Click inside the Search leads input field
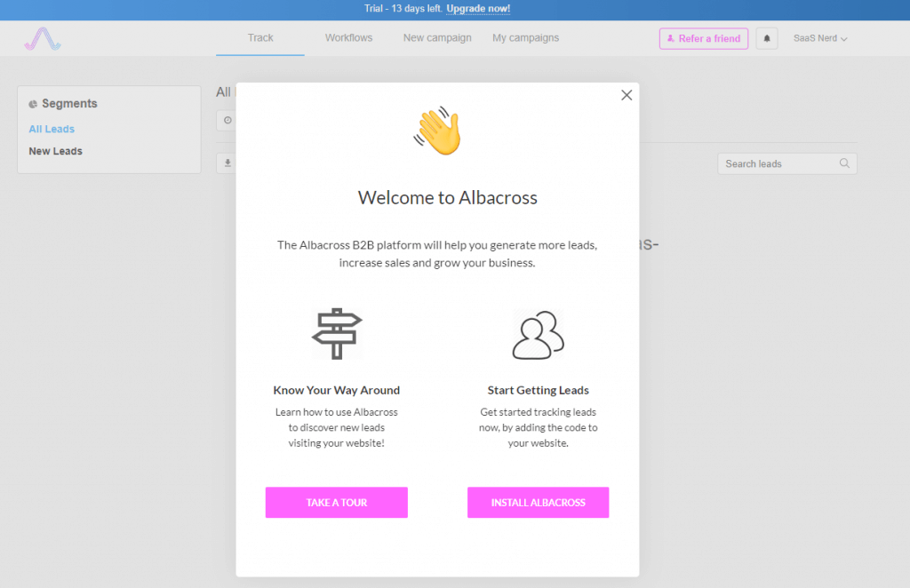The image size is (910, 588). pos(778,163)
